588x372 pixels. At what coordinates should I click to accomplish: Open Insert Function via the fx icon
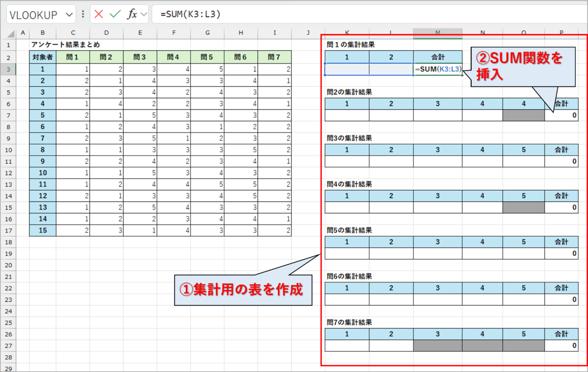(x=132, y=14)
